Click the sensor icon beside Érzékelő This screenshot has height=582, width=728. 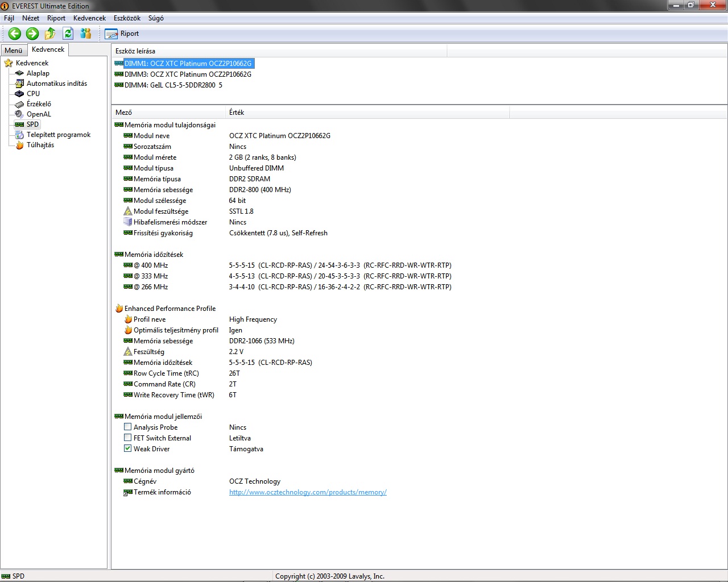[19, 104]
